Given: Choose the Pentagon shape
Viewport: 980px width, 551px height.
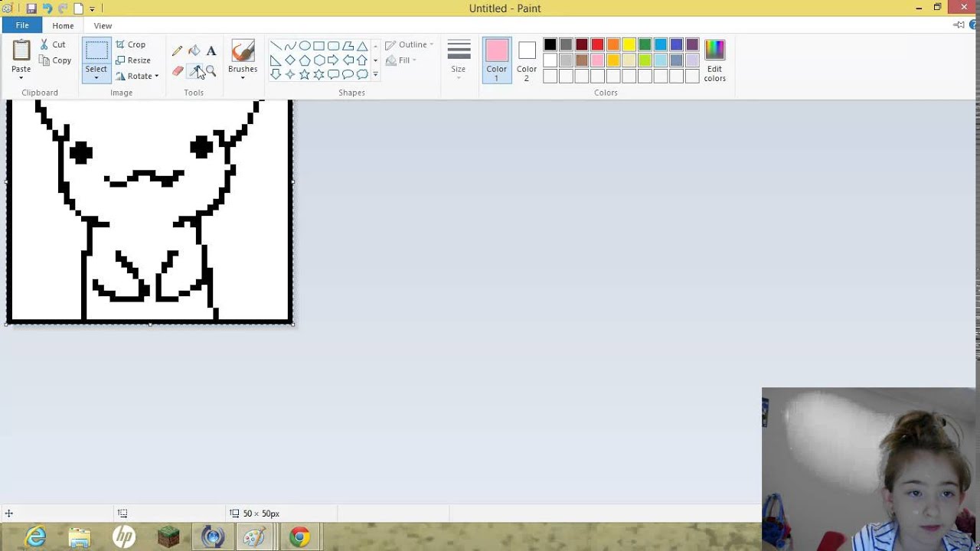Looking at the screenshot, I should [x=305, y=60].
